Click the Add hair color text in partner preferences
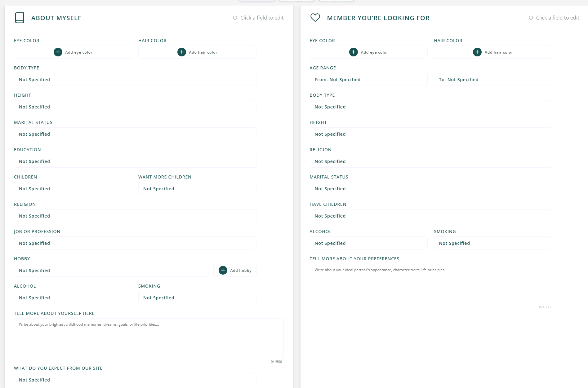588x388 pixels. click(499, 52)
